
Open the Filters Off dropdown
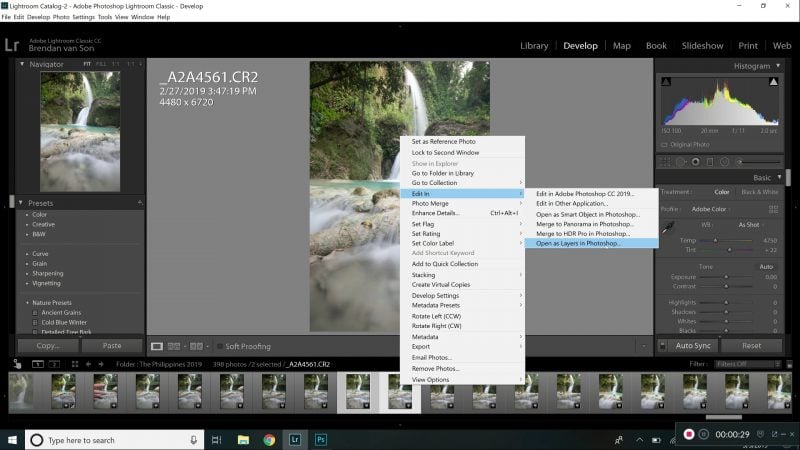pos(747,364)
